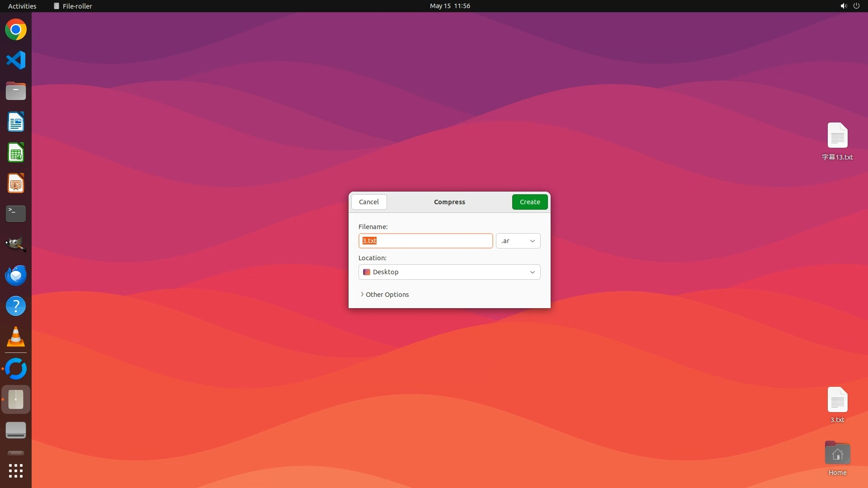Launch Google Chrome from dock
The height and width of the screenshot is (488, 868).
pos(16,30)
